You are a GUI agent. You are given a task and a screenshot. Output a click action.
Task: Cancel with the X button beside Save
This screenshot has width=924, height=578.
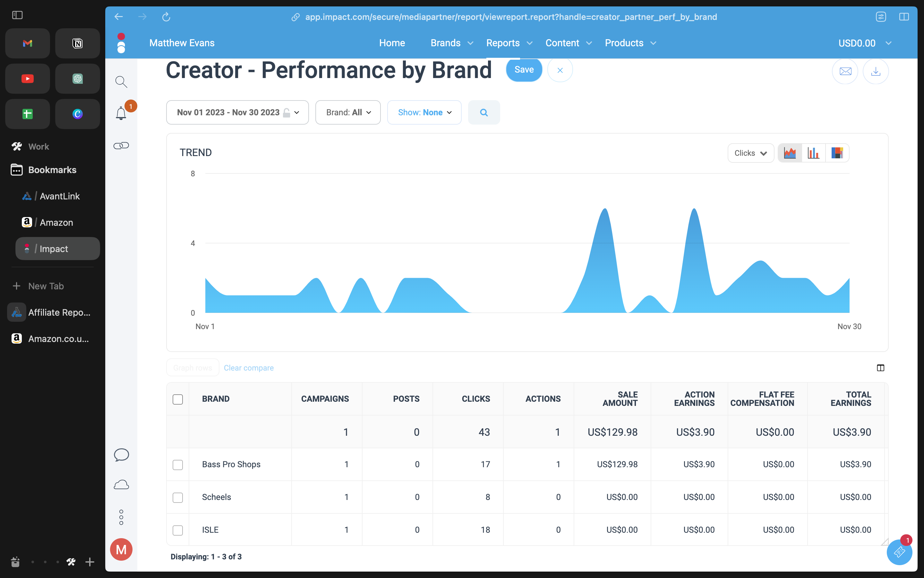coord(560,70)
